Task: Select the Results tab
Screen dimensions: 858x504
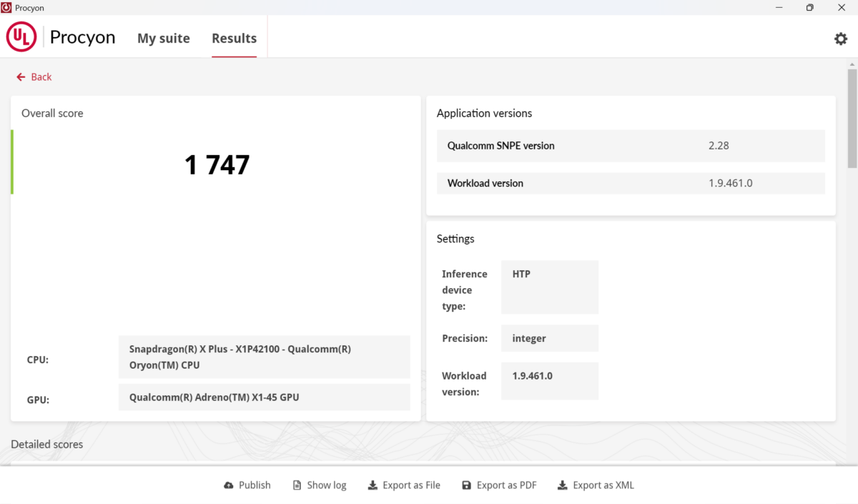Action: (234, 38)
